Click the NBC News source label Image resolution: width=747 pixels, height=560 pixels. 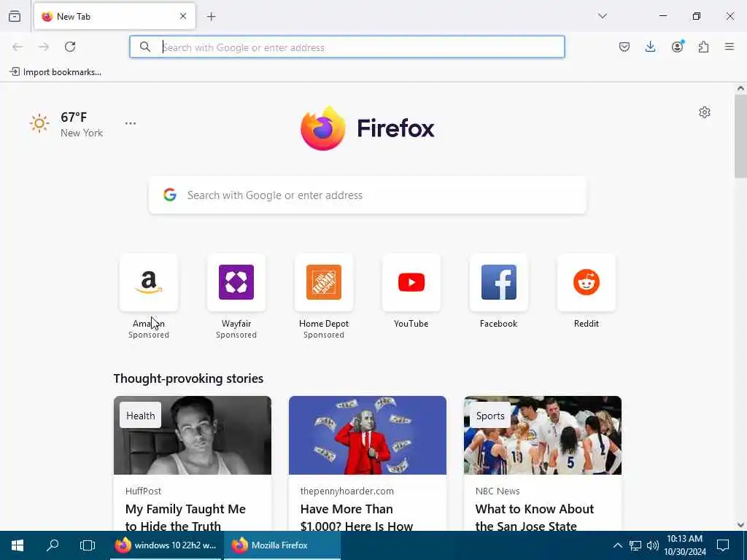pyautogui.click(x=498, y=491)
